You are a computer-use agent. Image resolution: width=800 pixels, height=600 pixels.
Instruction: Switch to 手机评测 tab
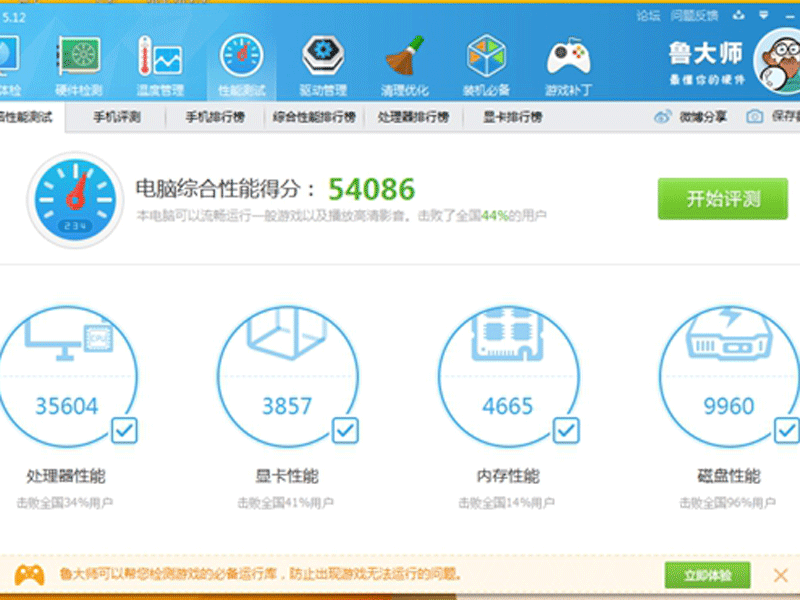(x=117, y=117)
